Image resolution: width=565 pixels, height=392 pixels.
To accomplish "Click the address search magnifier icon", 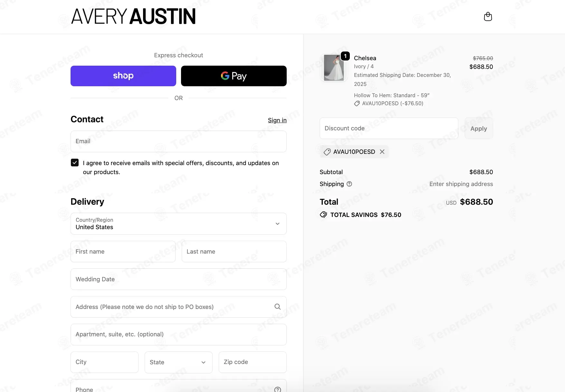I will (x=277, y=307).
